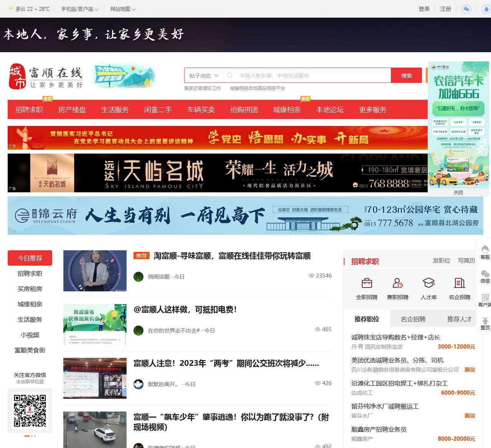Screen dimensions: 491x448
Task: Click the 发职位 link to post a job
Action: 442,260
